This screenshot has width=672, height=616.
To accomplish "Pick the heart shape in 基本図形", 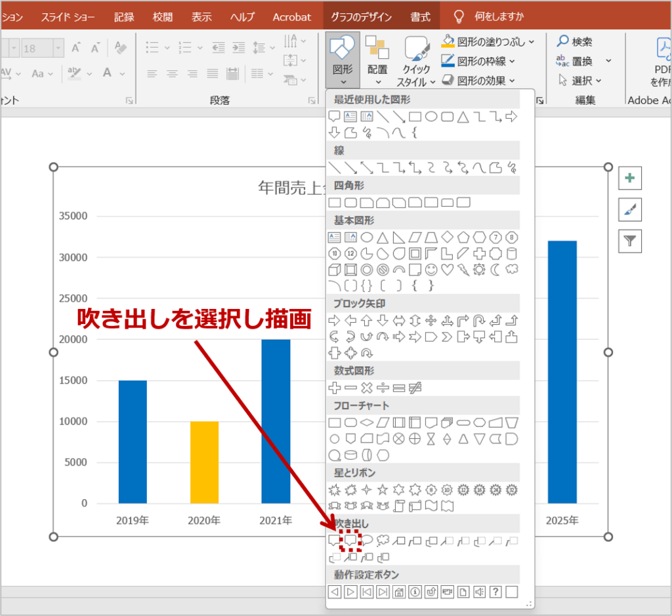I will point(447,270).
